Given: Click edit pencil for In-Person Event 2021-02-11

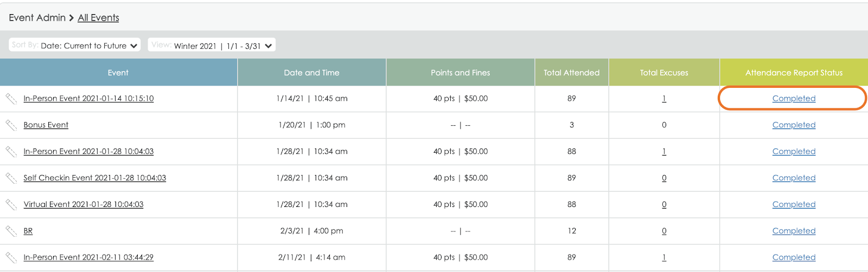Looking at the screenshot, I should (x=11, y=258).
